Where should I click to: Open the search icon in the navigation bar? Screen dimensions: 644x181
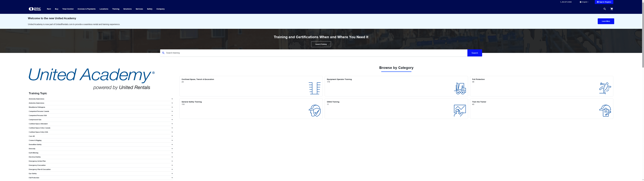click(605, 9)
